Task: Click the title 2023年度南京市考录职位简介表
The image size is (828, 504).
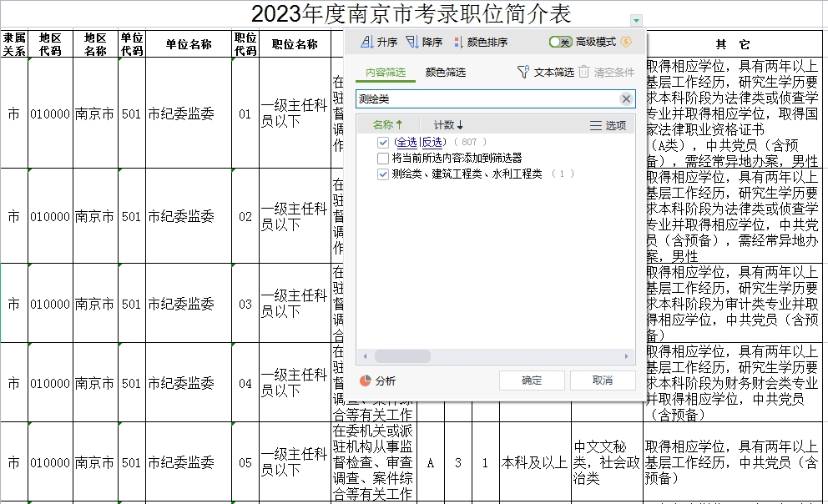Action: coord(411,13)
